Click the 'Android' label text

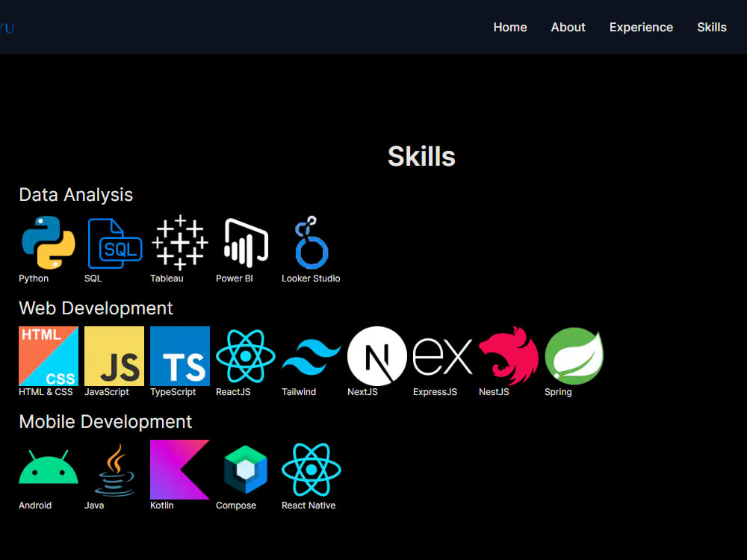pos(35,505)
